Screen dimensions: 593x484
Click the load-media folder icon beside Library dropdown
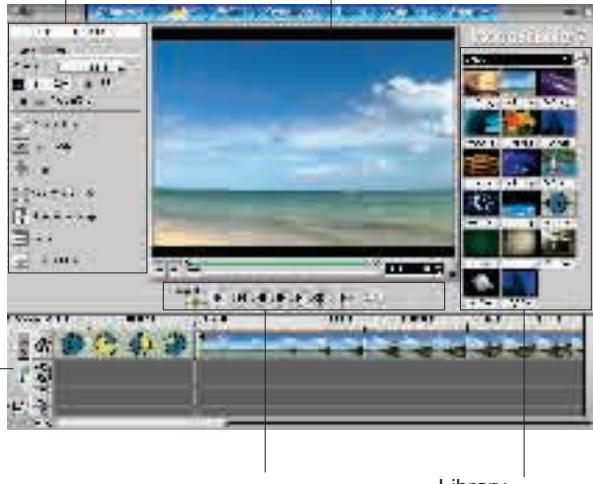pyautogui.click(x=581, y=59)
